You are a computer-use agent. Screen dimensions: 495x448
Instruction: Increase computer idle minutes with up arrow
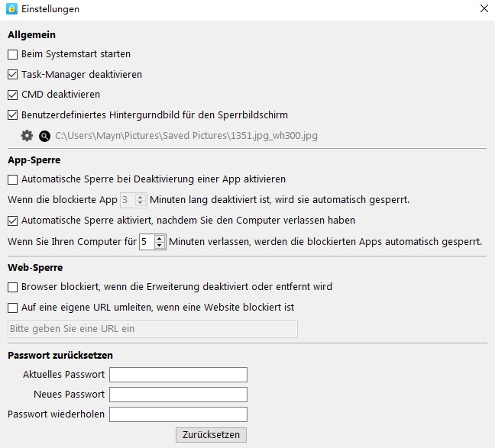pos(160,239)
